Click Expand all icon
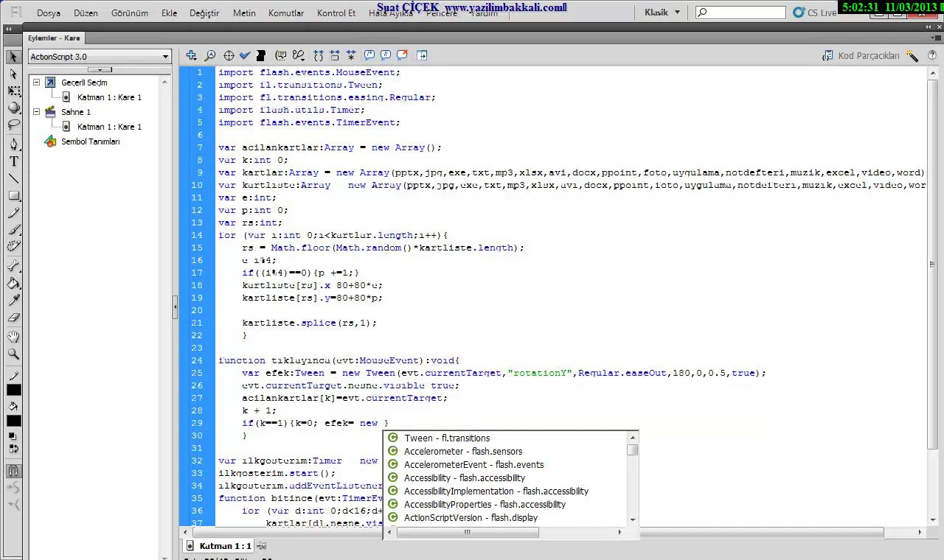This screenshot has width=944, height=560. click(x=351, y=55)
